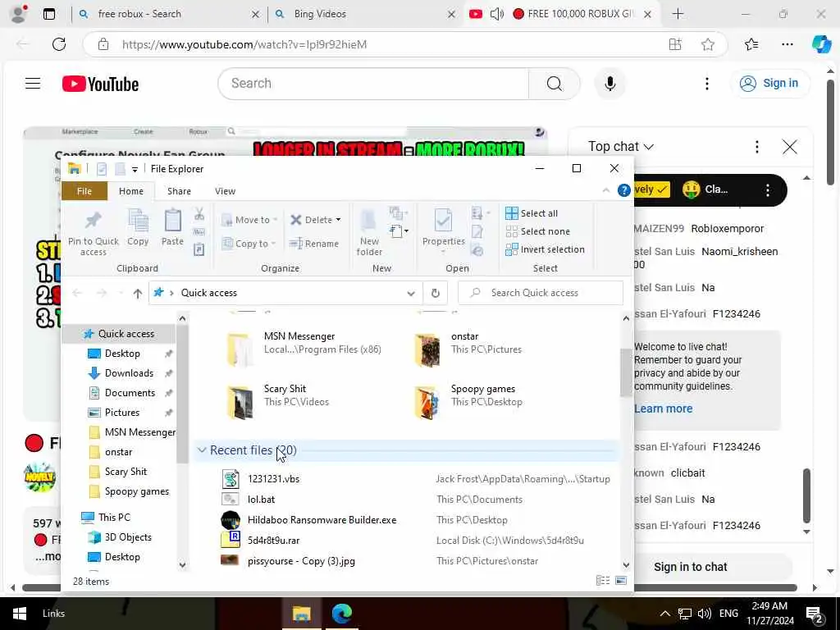This screenshot has height=630, width=840.
Task: Select Hildaboo Ransomware Builder.exe file
Action: pyautogui.click(x=322, y=519)
